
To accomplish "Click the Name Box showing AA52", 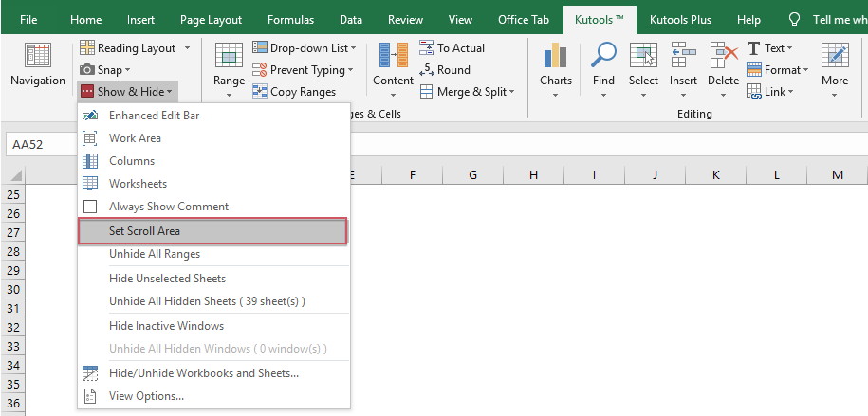I will tap(40, 145).
